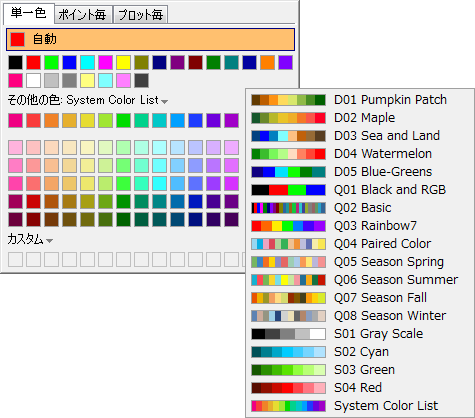Pick the black swatch in the basic colors
This screenshot has height=418, width=475.
(16, 63)
